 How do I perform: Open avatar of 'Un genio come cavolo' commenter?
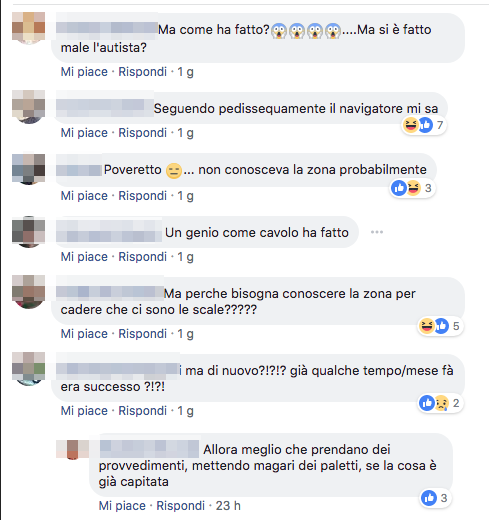tap(28, 232)
